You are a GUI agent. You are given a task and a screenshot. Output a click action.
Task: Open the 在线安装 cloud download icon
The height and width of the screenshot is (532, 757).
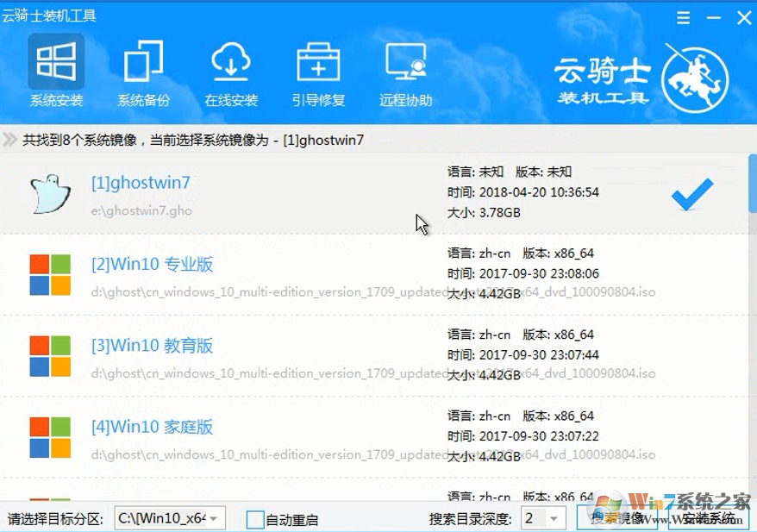click(231, 62)
